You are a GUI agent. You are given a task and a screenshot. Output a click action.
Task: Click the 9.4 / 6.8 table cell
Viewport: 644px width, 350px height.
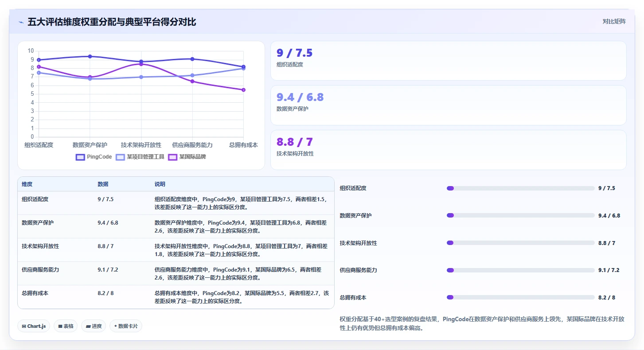[x=108, y=223]
